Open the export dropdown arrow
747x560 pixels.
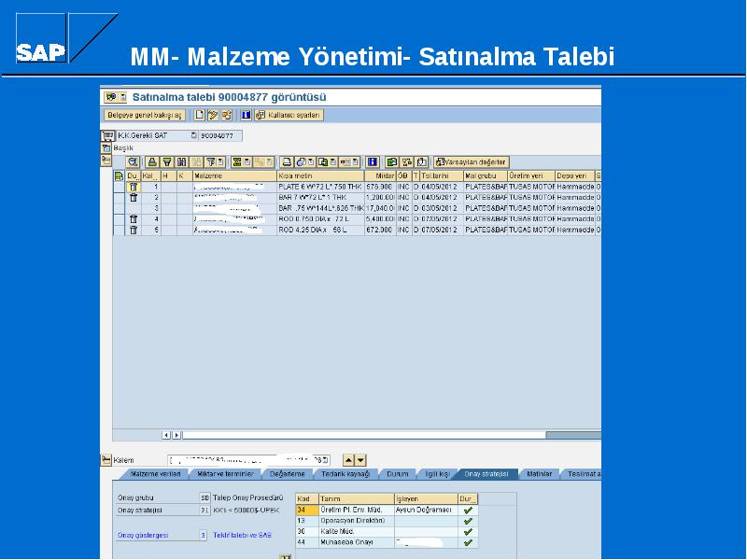pyautogui.click(x=333, y=161)
